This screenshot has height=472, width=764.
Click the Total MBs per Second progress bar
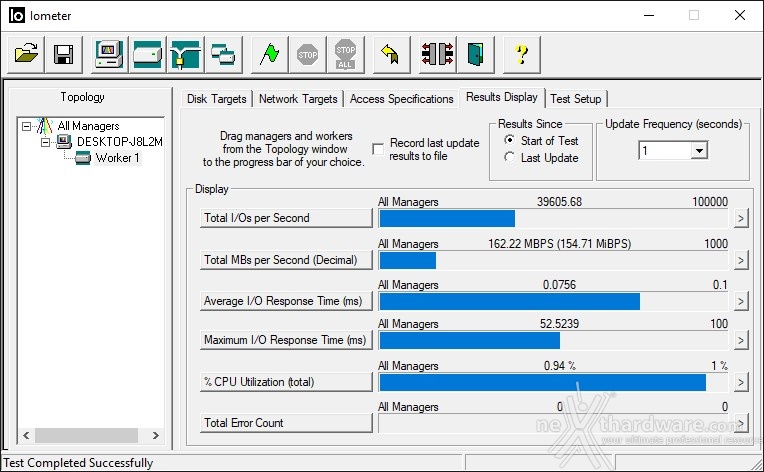tap(554, 261)
